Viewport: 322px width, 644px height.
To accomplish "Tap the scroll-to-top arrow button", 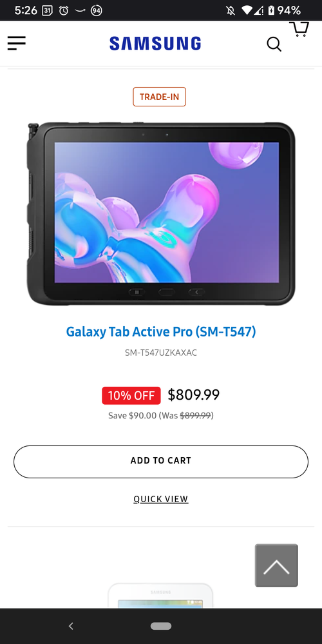I will (x=276, y=565).
